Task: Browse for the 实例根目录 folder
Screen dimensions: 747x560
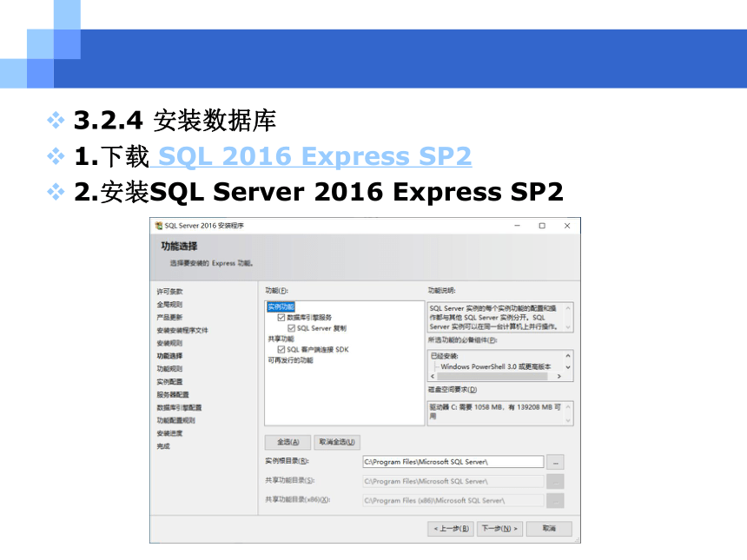Action: pyautogui.click(x=556, y=462)
